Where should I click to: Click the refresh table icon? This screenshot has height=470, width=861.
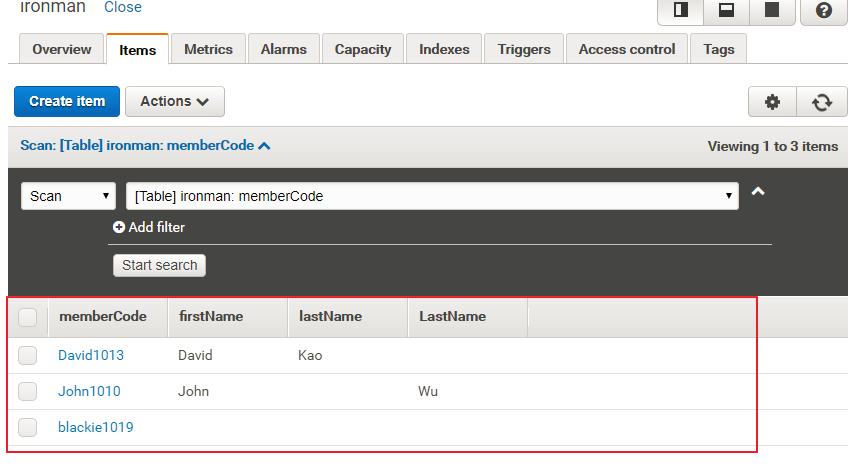(822, 102)
